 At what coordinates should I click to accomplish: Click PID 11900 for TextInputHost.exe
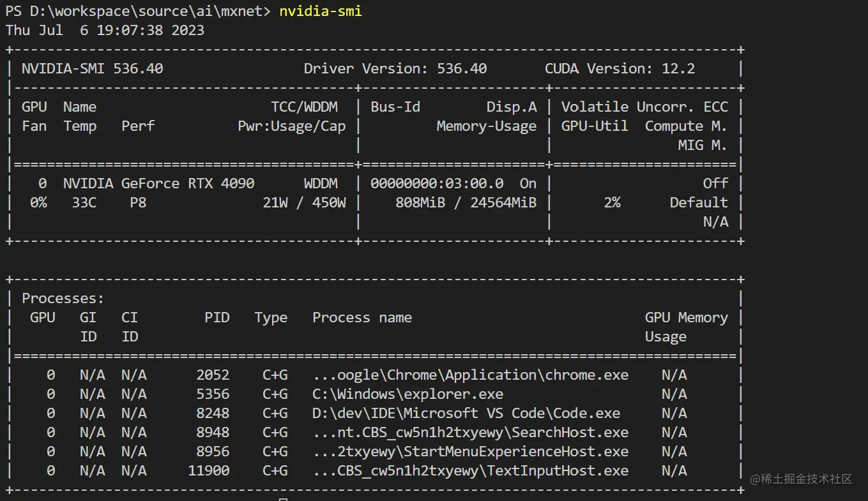pyautogui.click(x=208, y=470)
